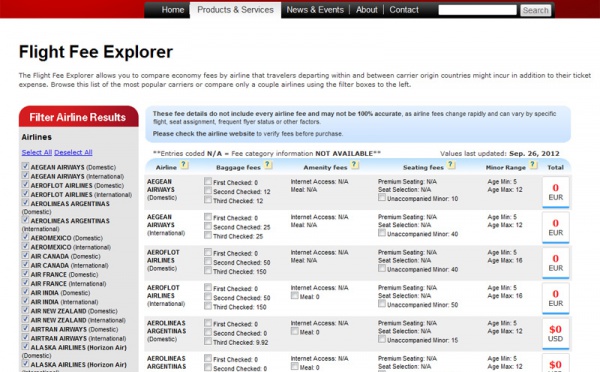Screen dimensions: 600x372
Task: Uncheck AEROFLOT AIRLINES (International) filter
Action: pos(26,194)
